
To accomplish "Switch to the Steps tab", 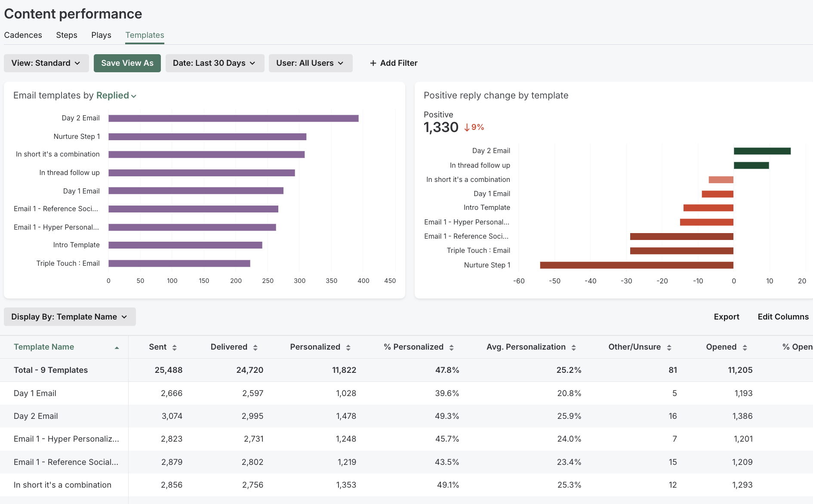I will [x=66, y=35].
